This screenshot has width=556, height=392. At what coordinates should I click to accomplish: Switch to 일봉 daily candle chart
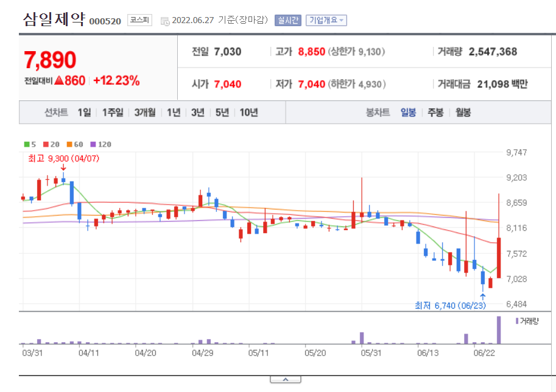[x=408, y=113]
